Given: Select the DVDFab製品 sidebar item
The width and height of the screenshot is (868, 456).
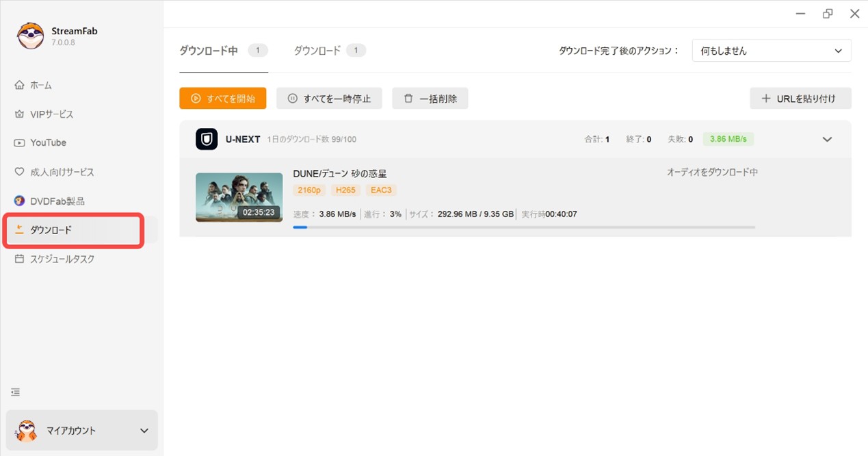Looking at the screenshot, I should (x=50, y=201).
